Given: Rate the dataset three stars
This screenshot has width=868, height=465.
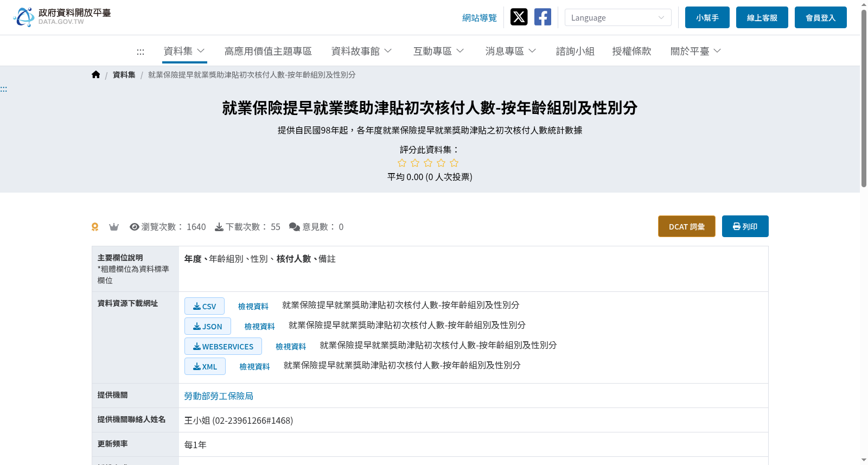Looking at the screenshot, I should tap(428, 163).
